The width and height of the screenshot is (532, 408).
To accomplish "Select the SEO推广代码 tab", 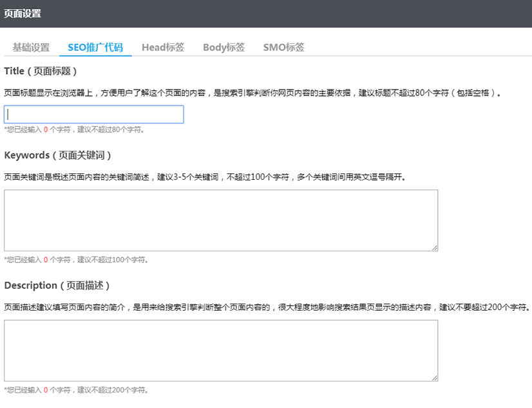I will click(95, 46).
